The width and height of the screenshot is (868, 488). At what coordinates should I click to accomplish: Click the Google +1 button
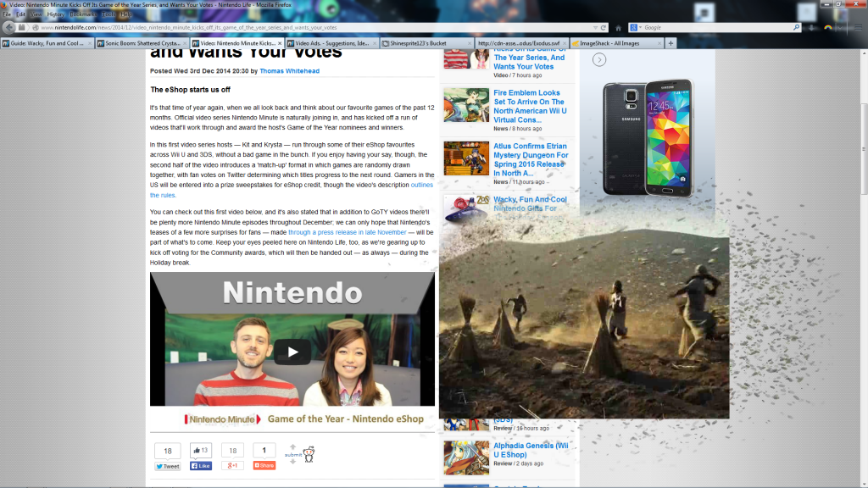pos(231,465)
